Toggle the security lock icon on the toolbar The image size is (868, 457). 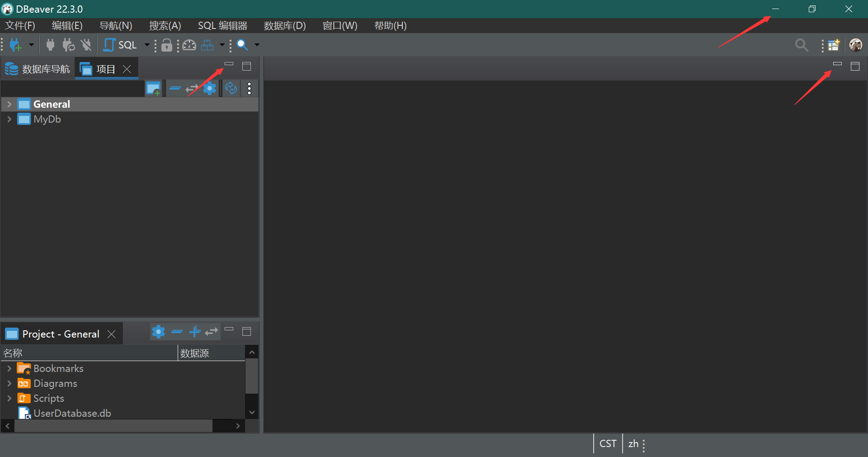tap(166, 45)
